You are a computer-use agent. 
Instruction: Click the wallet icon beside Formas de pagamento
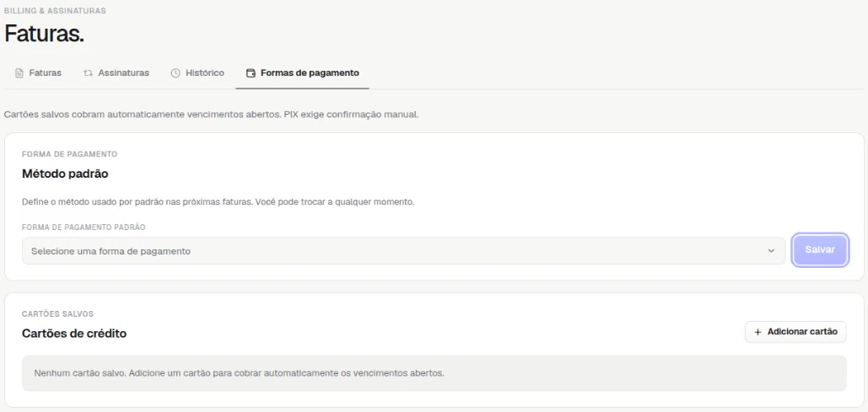251,73
